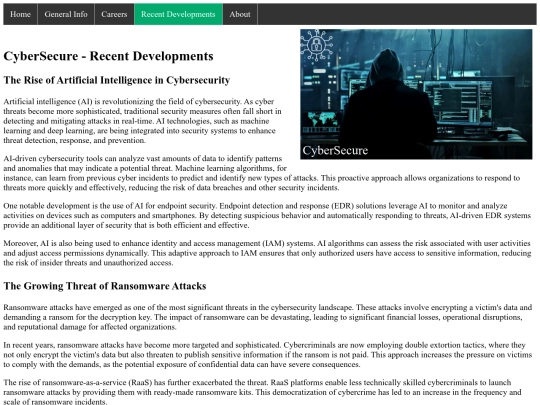The height and width of the screenshot is (405, 540).
Task: Click 'The Rise of Artificial Intelligence in Cybersecurity' heading
Action: (117, 80)
